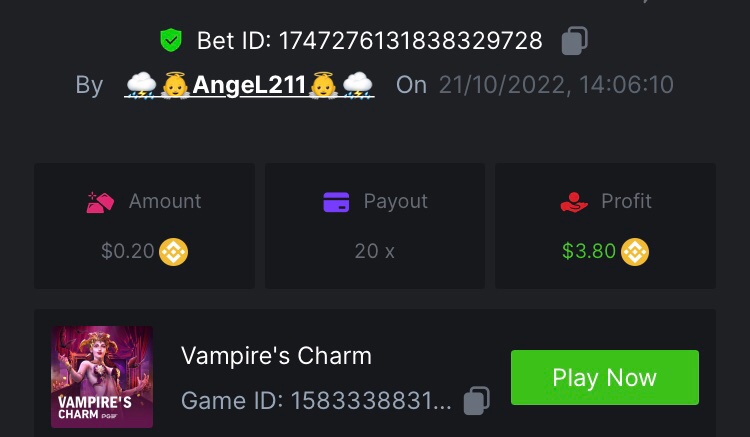This screenshot has width=750, height=437.
Task: Click the green verified shield icon
Action: click(171, 40)
